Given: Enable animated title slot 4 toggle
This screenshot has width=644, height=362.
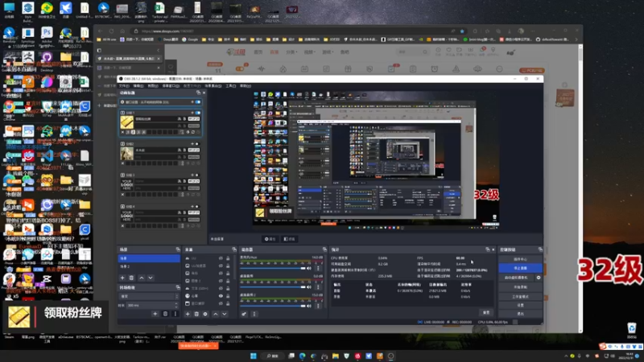Looking at the screenshot, I should pyautogui.click(x=197, y=207).
